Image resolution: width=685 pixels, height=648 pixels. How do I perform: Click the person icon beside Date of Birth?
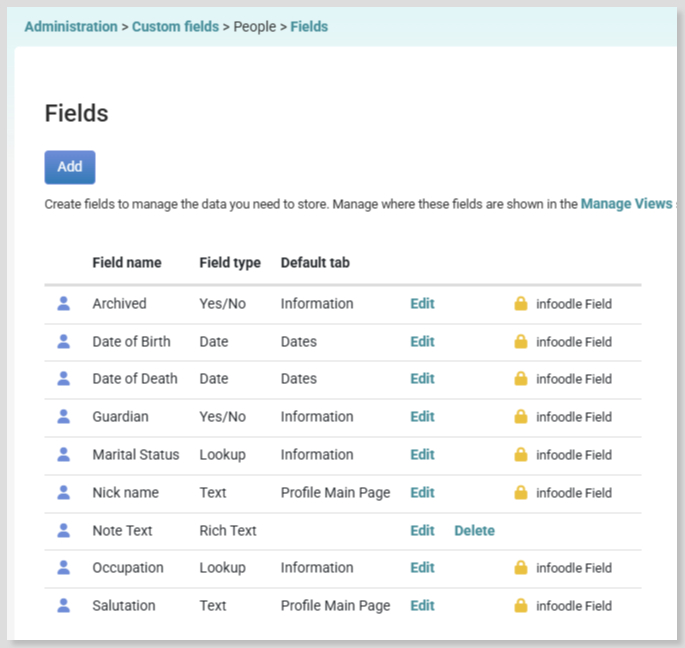[64, 341]
